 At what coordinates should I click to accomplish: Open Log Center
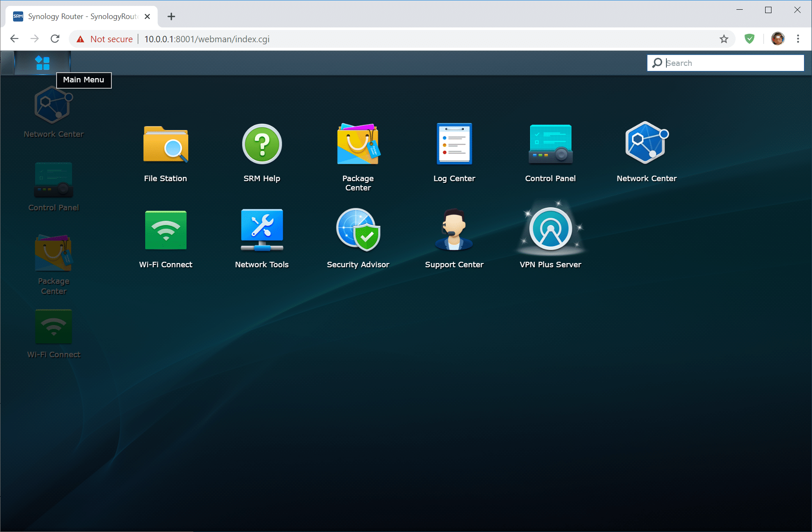coord(454,154)
